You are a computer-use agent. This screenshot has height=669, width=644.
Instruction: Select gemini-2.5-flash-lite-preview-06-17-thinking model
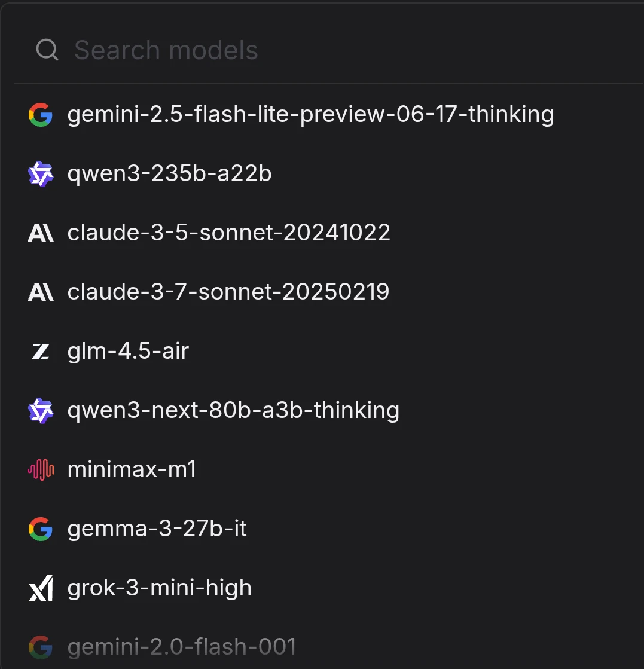point(310,114)
